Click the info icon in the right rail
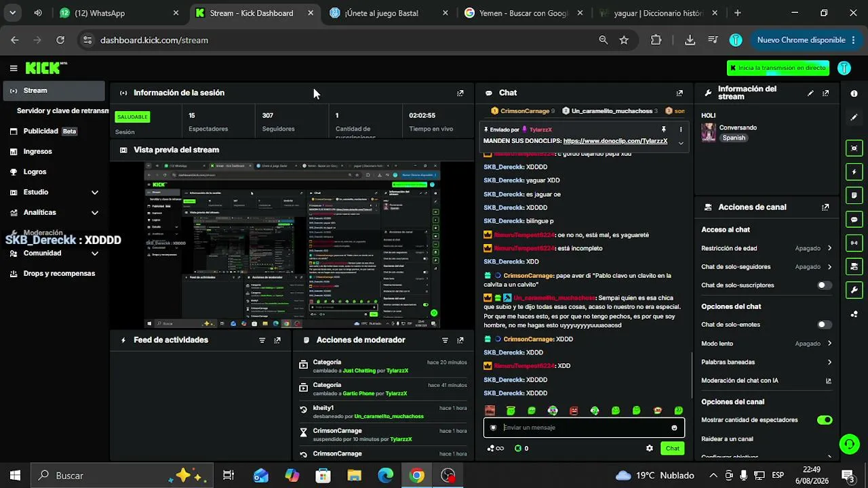 (854, 94)
